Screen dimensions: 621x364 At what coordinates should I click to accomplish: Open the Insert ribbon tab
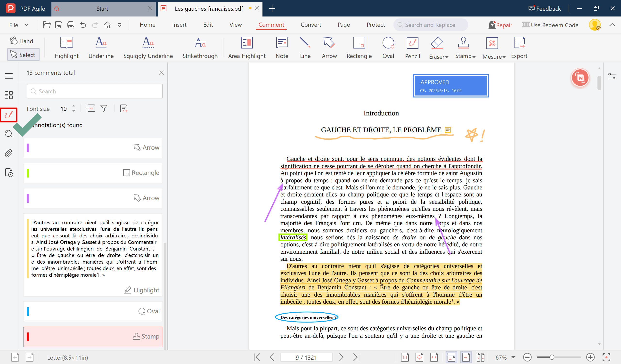pyautogui.click(x=179, y=25)
